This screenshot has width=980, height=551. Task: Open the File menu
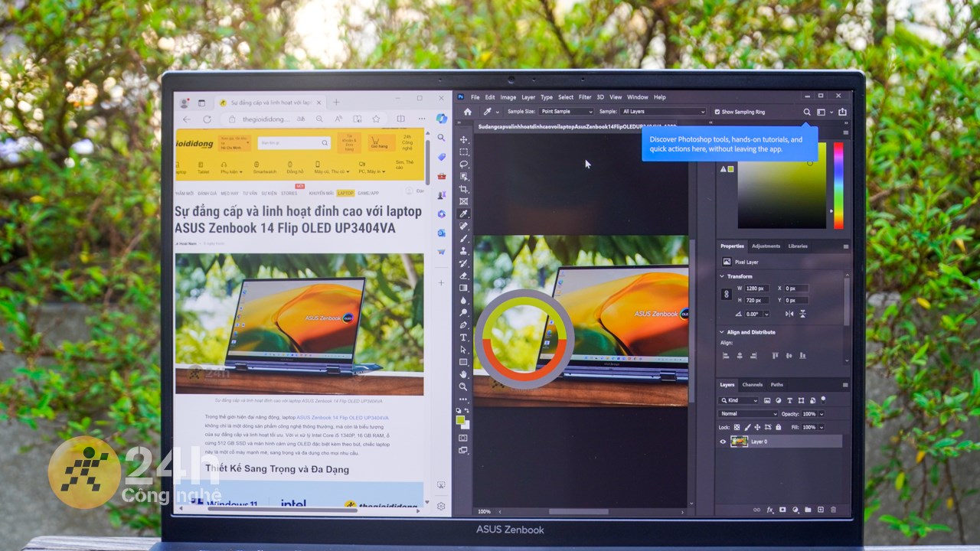475,97
